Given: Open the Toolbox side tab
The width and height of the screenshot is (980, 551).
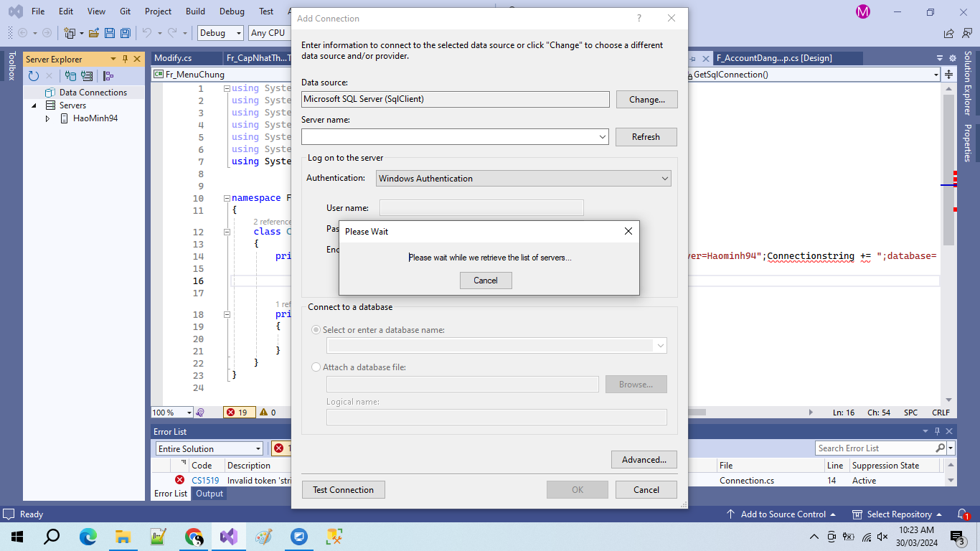Looking at the screenshot, I should [x=11, y=65].
